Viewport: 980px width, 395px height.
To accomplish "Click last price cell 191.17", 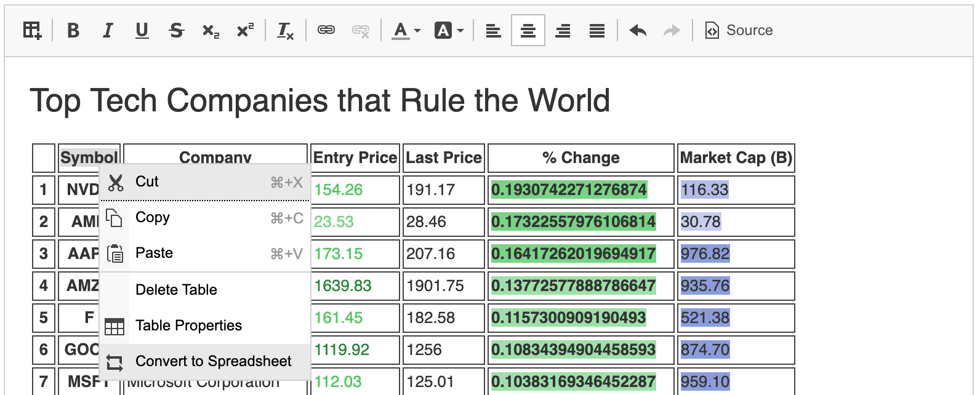I will point(444,190).
